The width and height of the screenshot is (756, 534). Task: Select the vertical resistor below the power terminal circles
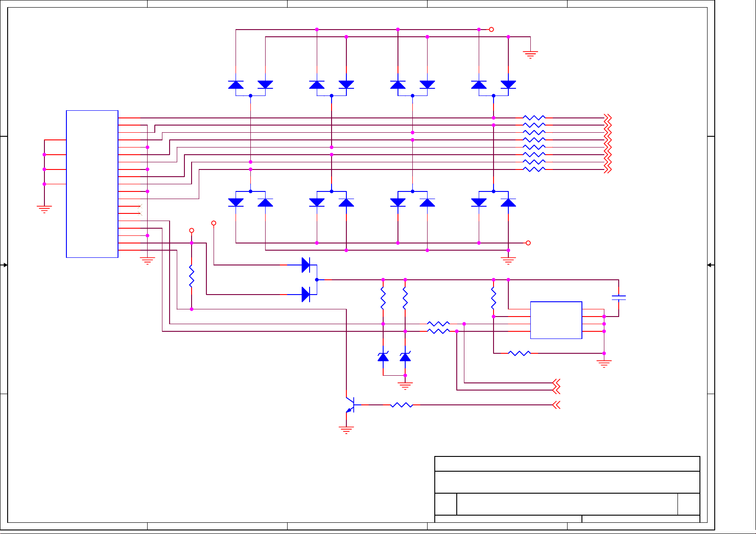(x=192, y=276)
